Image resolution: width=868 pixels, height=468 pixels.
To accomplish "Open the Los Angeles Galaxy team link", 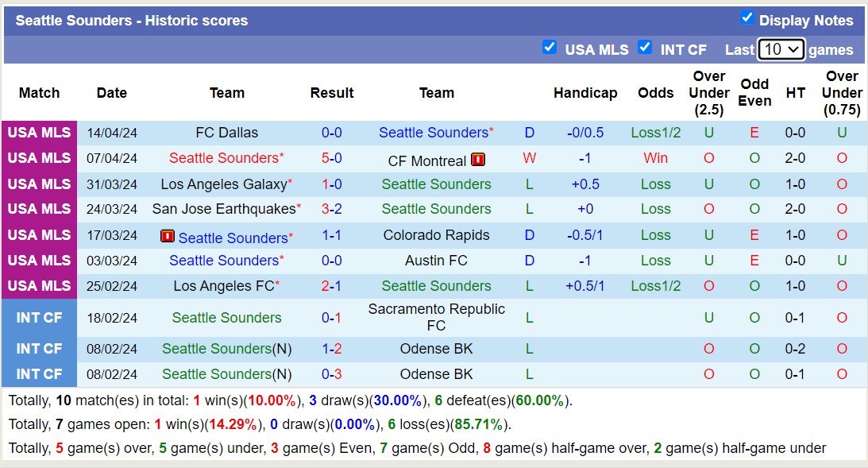I will coord(223,184).
